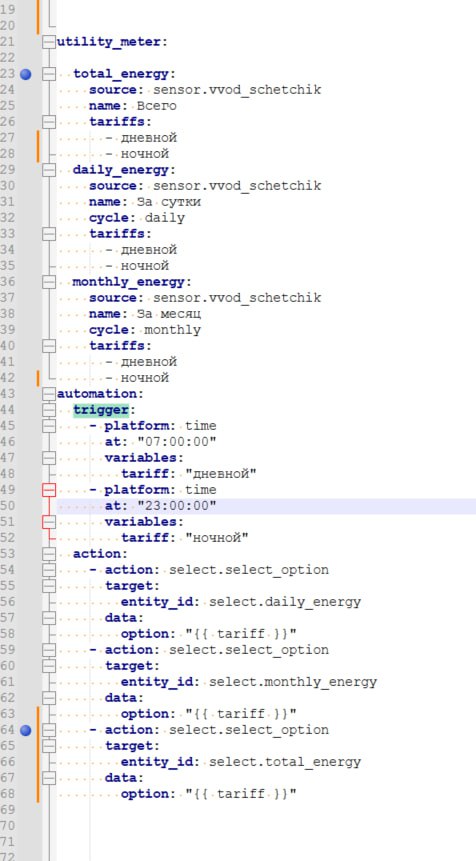Click the tariff value "ночной" on line 52
This screenshot has width=476, height=861.
point(217,538)
